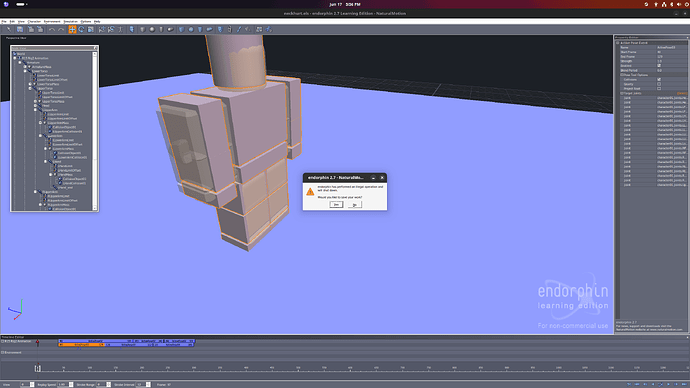The height and width of the screenshot is (388, 690).
Task: Click the Redo arrow icon
Action: click(x=61, y=29)
